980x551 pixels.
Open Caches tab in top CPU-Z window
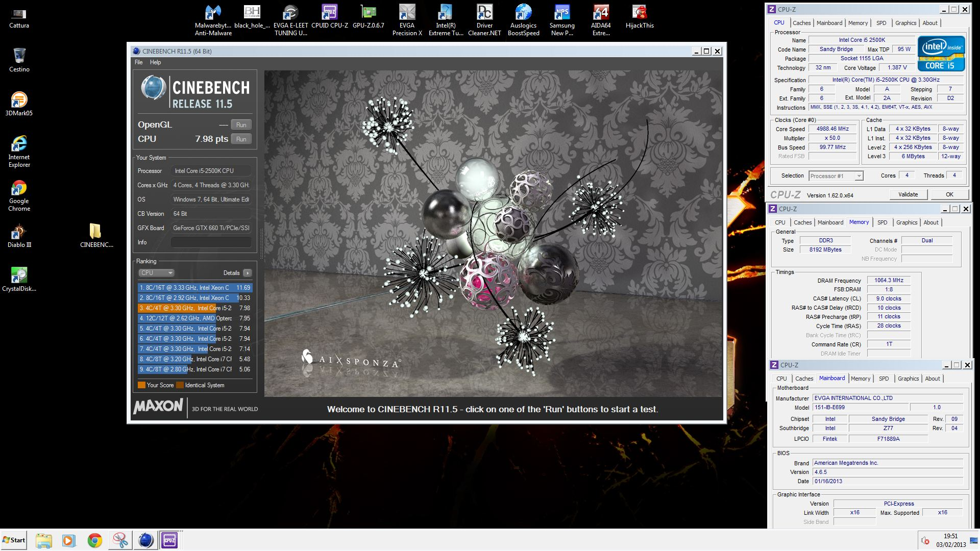tap(801, 23)
